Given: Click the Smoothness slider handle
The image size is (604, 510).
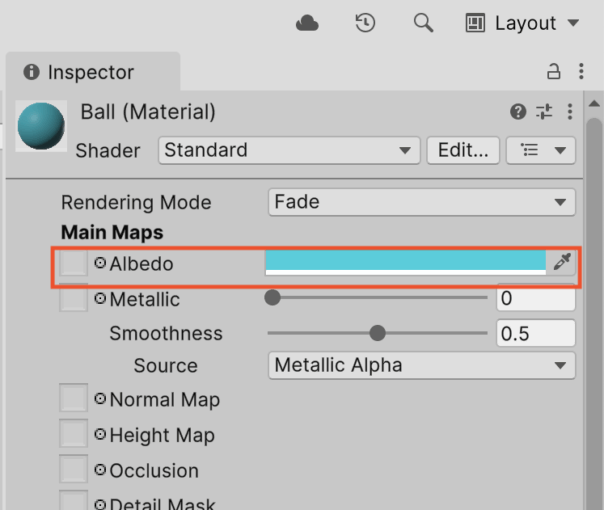Looking at the screenshot, I should click(x=378, y=333).
